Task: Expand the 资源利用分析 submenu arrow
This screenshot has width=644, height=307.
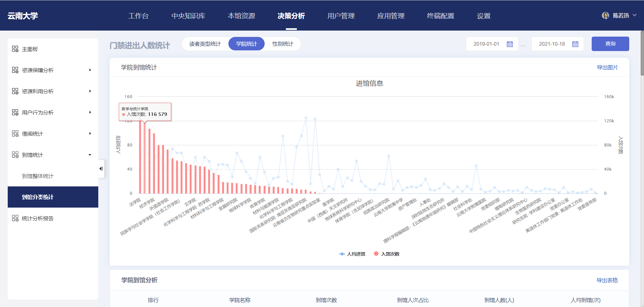Action: click(x=90, y=91)
